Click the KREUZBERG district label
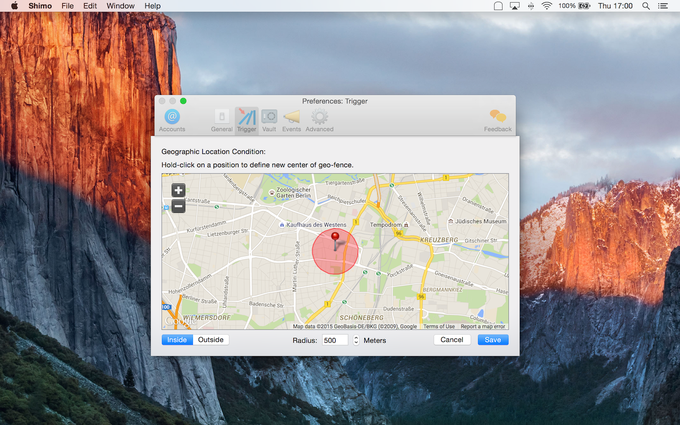This screenshot has height=425, width=680. [x=439, y=239]
